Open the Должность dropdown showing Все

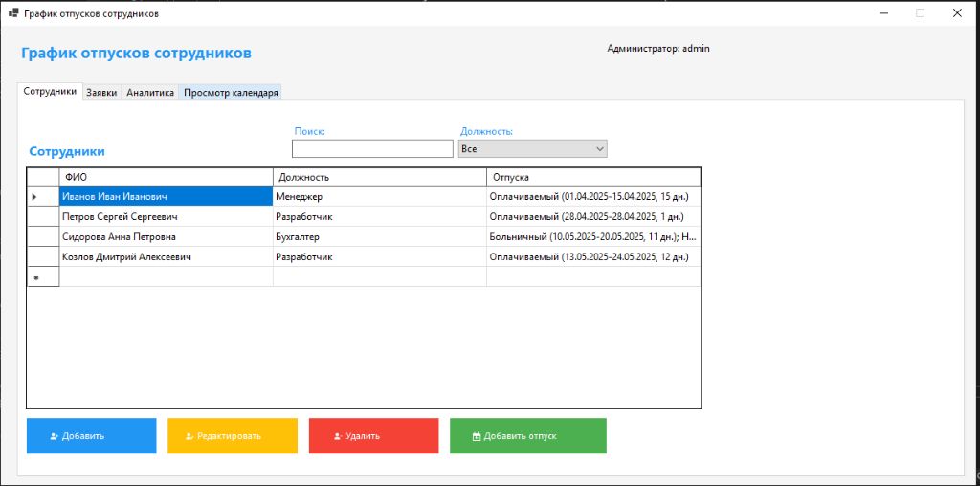[532, 148]
